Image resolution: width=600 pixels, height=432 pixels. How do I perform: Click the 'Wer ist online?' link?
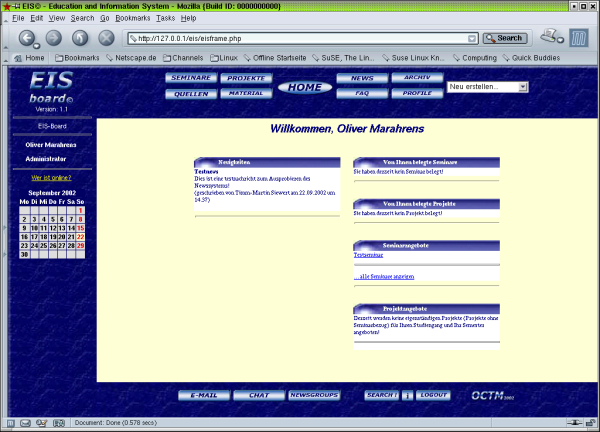pyautogui.click(x=52, y=177)
